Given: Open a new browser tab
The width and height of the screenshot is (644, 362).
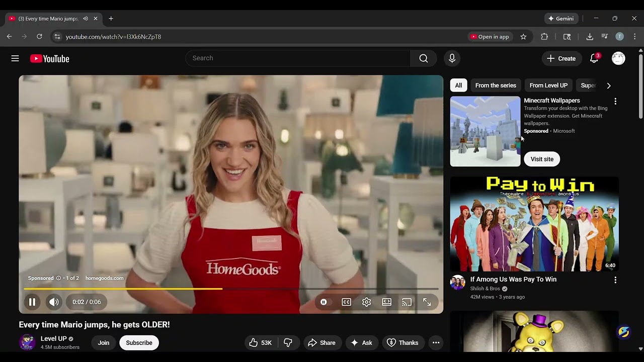Looking at the screenshot, I should pyautogui.click(x=111, y=19).
